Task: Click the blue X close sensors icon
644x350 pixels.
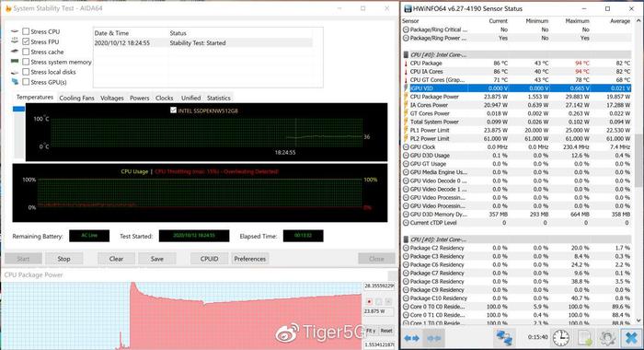Action: [x=631, y=338]
